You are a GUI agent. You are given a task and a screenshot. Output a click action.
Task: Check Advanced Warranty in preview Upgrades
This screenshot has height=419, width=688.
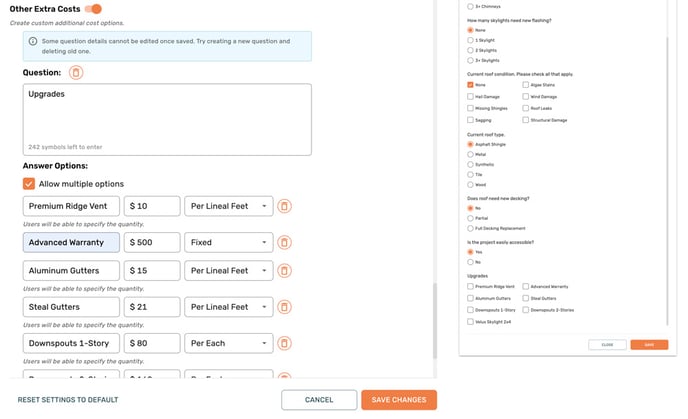(x=526, y=286)
